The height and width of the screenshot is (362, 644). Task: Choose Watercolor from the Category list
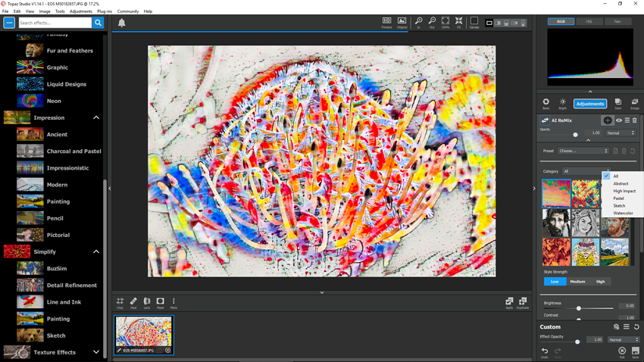coord(623,214)
